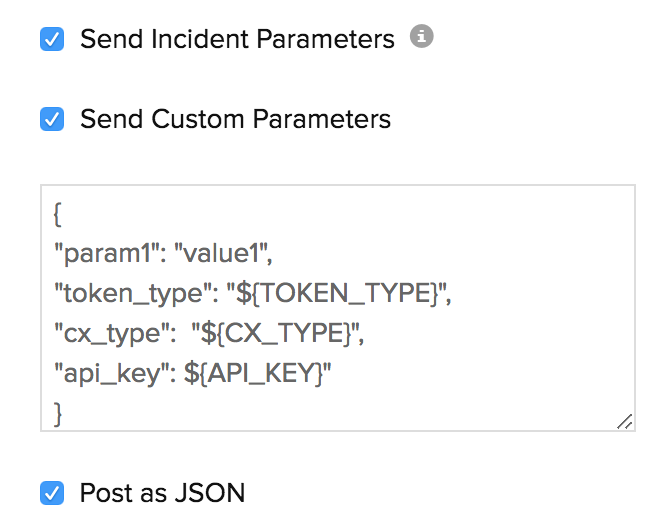Screen dimensions: 662x530
Task: Place cursor after the closing curly brace
Action: coord(63,412)
